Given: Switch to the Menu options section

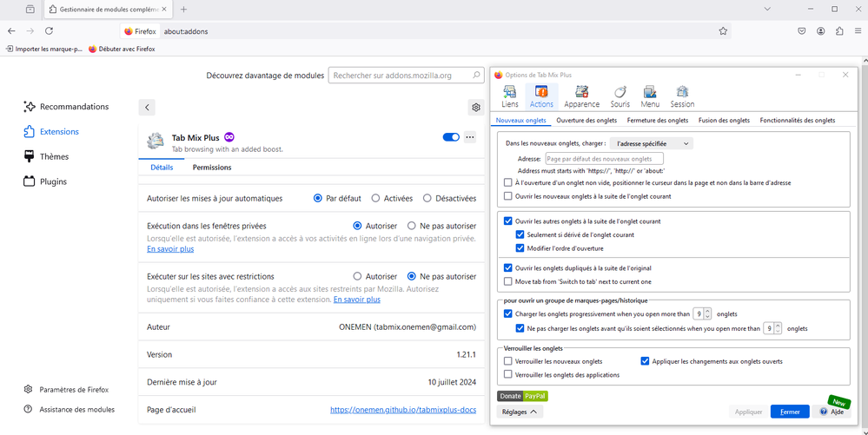Looking at the screenshot, I should (650, 96).
